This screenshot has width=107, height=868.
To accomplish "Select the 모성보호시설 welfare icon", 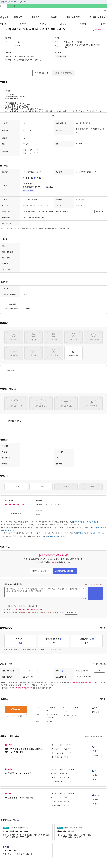I will click(53, 353).
